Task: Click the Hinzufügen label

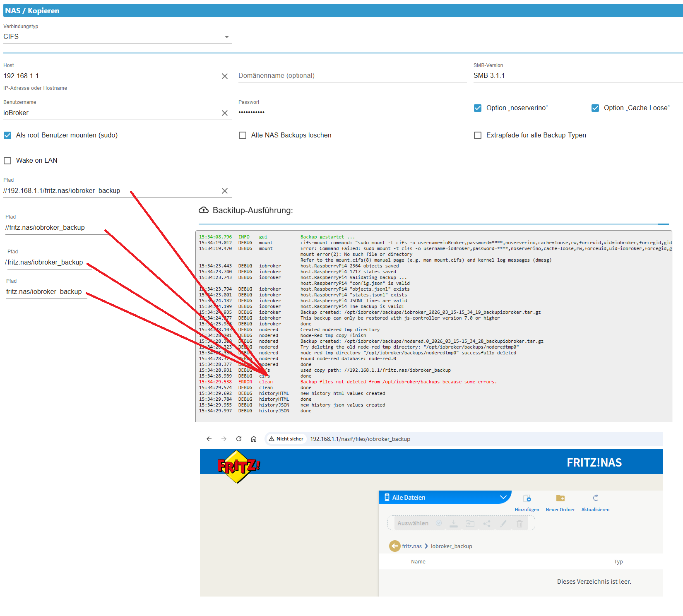Action: (527, 510)
